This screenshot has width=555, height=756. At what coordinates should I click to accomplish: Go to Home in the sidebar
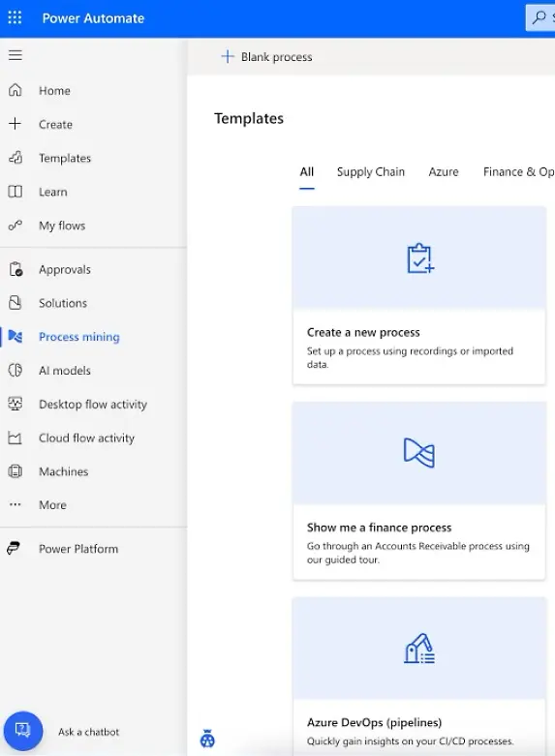tap(54, 91)
